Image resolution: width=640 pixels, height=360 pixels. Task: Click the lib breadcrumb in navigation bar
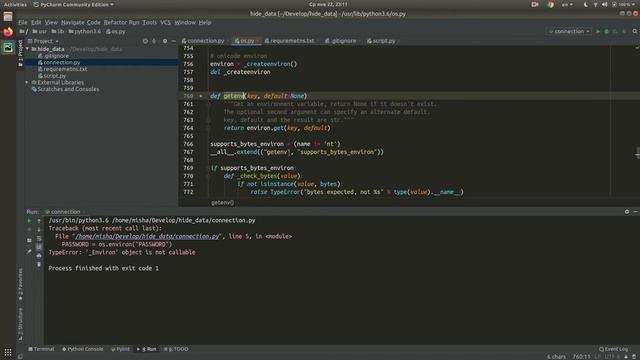pos(58,31)
